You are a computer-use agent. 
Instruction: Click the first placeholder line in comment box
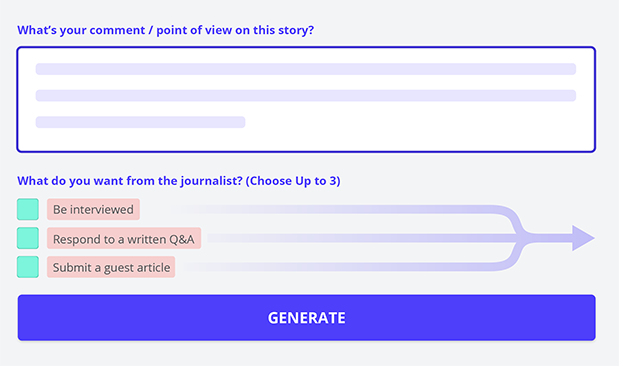[x=306, y=69]
